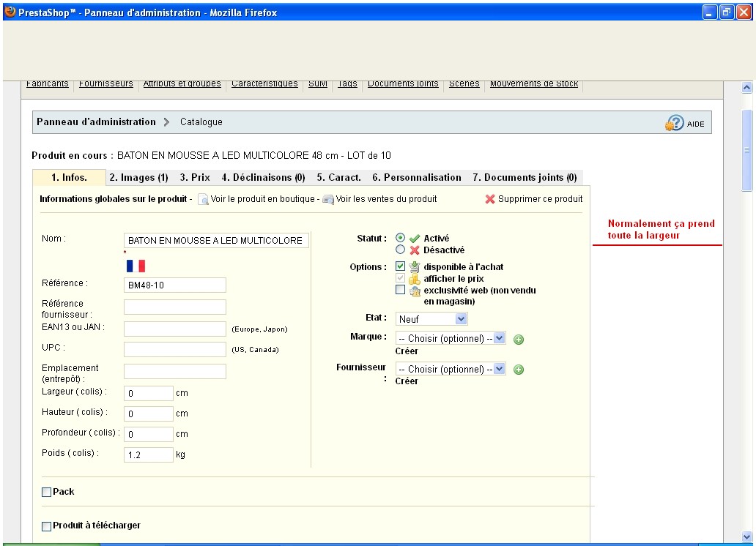Image resolution: width=756 pixels, height=546 pixels.
Task: Click the vertical scrollbar thumb
Action: [x=746, y=150]
